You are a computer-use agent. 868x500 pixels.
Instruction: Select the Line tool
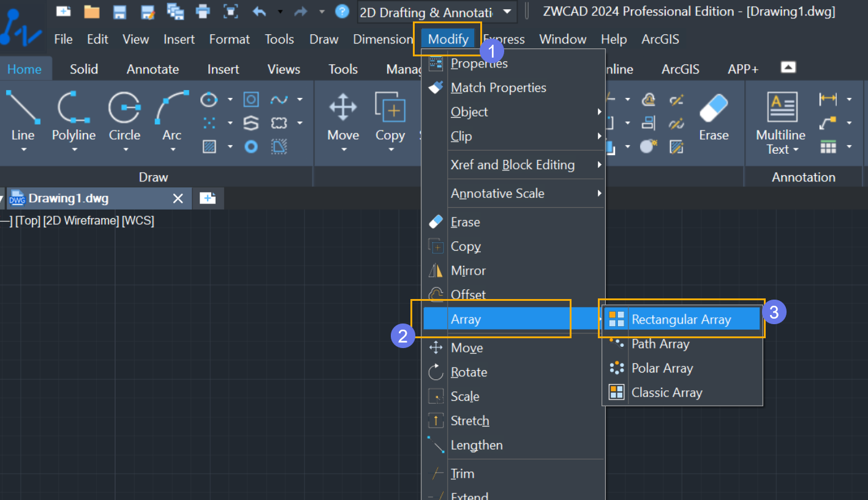(23, 116)
